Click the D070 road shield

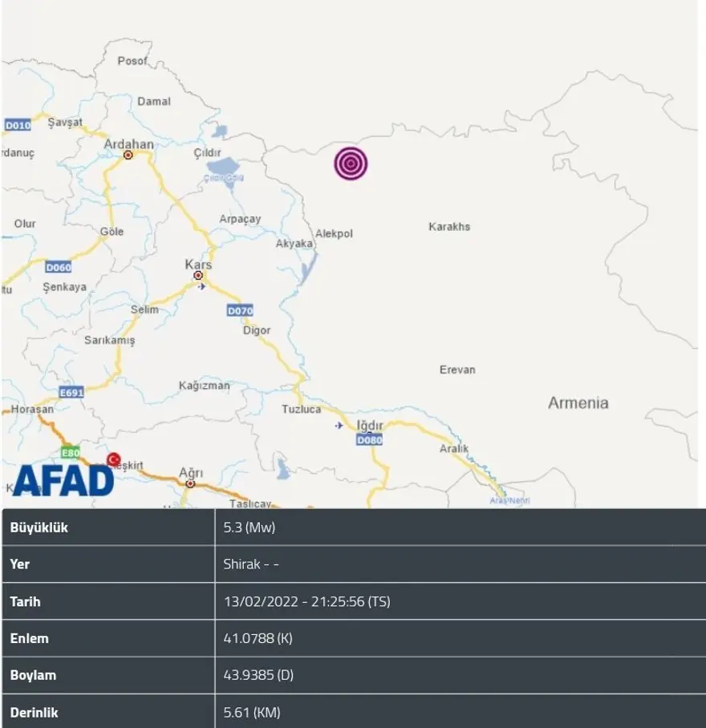coord(240,310)
